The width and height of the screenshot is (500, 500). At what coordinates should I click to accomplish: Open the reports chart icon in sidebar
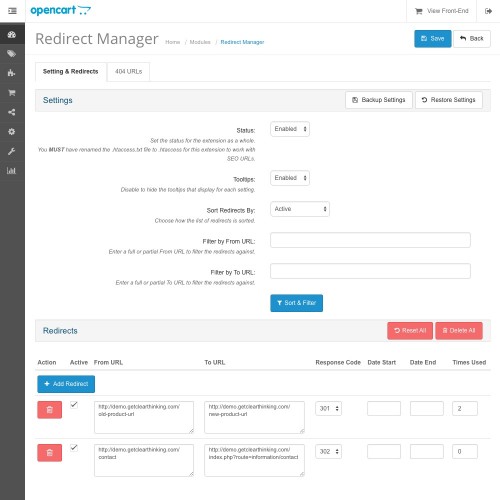pyautogui.click(x=12, y=171)
